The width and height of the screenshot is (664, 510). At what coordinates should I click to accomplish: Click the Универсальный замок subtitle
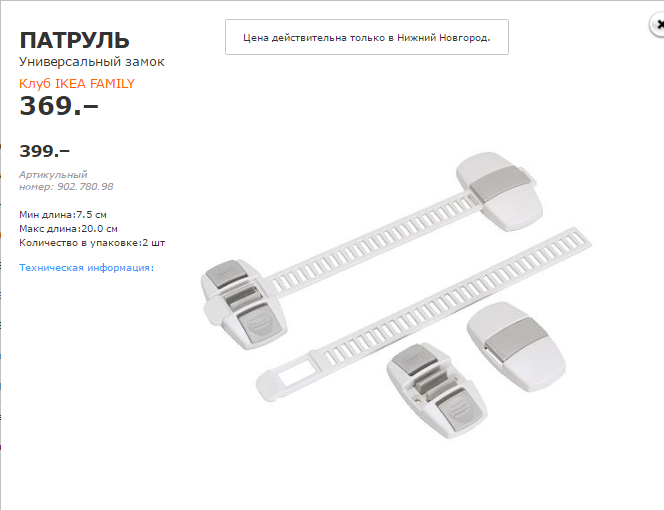(x=92, y=62)
